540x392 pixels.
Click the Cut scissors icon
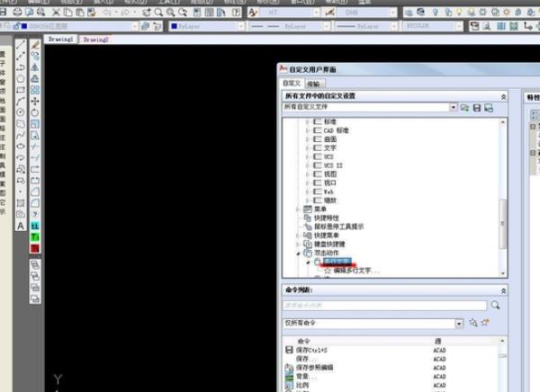[56, 13]
